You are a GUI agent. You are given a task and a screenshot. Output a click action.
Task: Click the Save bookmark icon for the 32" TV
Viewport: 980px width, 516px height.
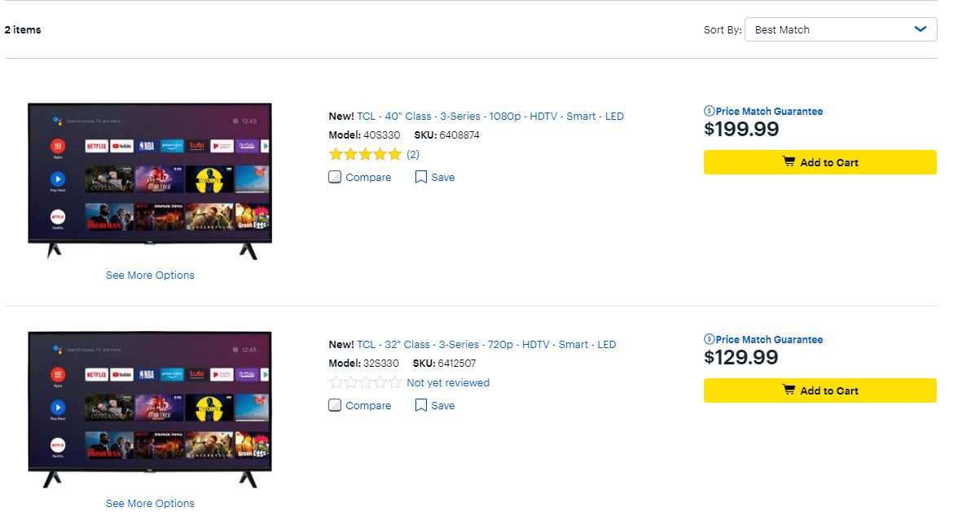(x=420, y=405)
